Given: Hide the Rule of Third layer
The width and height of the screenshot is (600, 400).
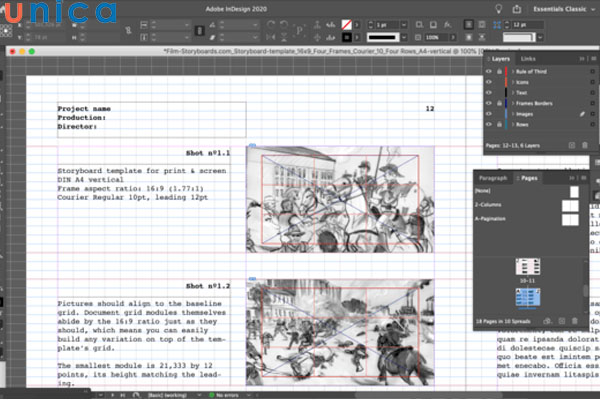Looking at the screenshot, I should pyautogui.click(x=489, y=70).
